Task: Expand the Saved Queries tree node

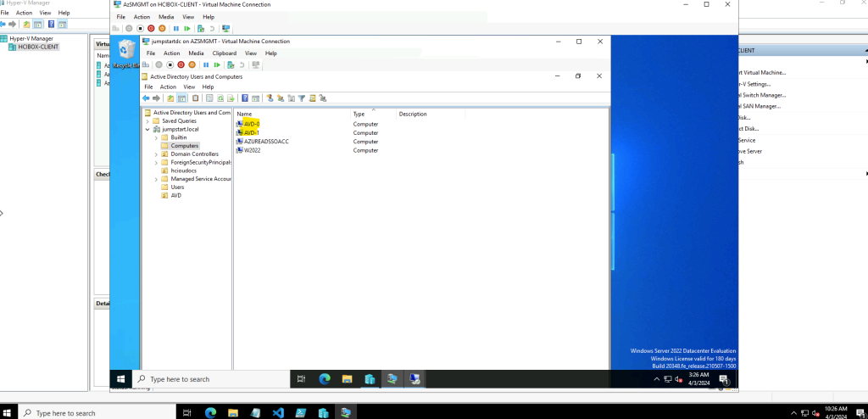Action: [x=147, y=120]
